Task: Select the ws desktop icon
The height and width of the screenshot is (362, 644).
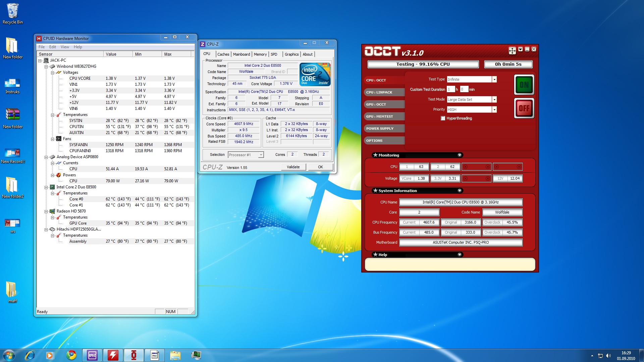Action: point(12,226)
